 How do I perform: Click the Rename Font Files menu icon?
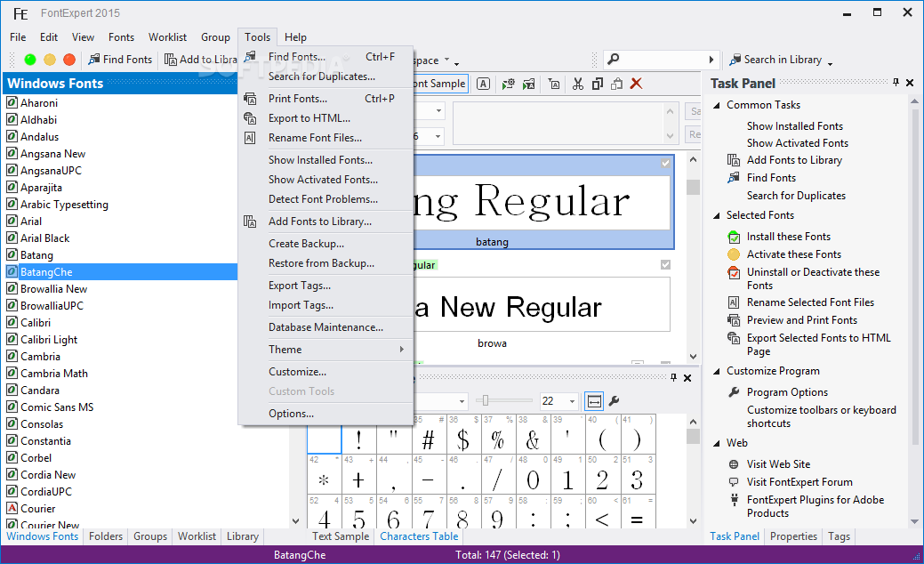[250, 138]
